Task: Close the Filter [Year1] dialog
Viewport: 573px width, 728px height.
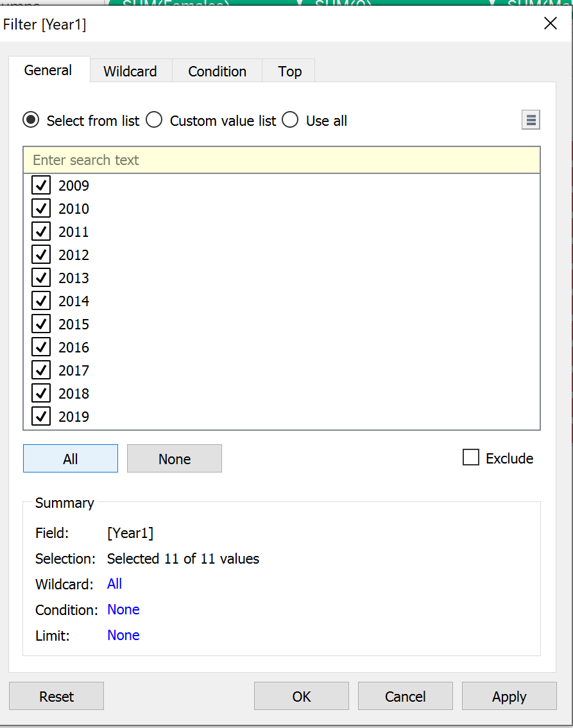Action: 550,24
